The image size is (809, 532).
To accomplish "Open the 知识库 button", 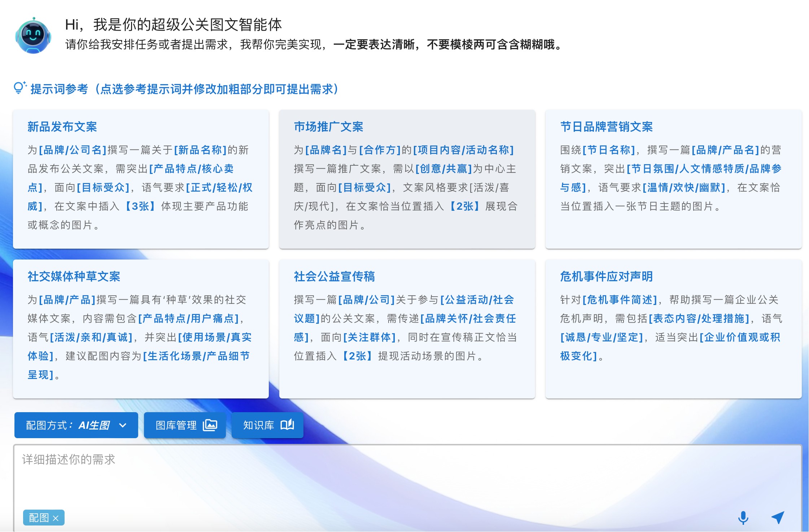I will (267, 425).
